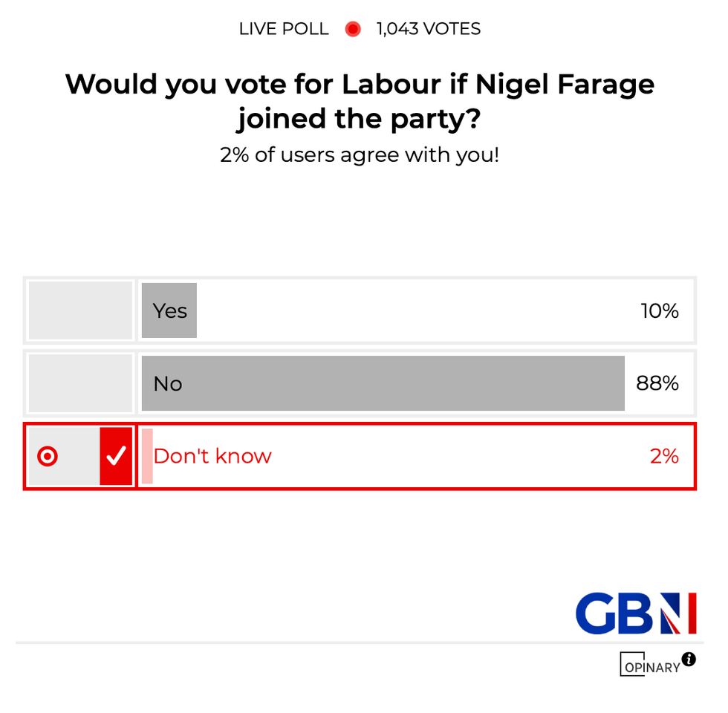Click the 1,043 votes counter

click(x=429, y=29)
